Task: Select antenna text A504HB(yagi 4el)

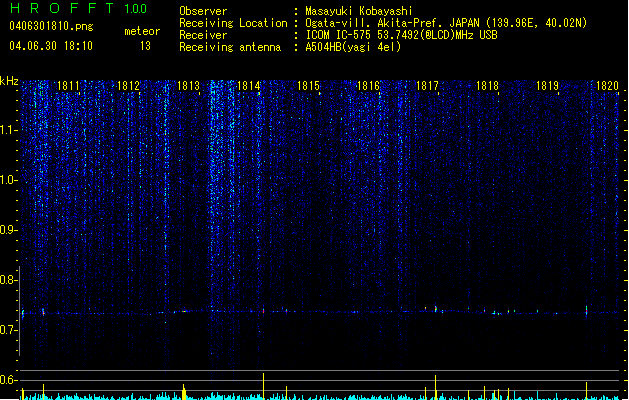Action: pyautogui.click(x=353, y=47)
